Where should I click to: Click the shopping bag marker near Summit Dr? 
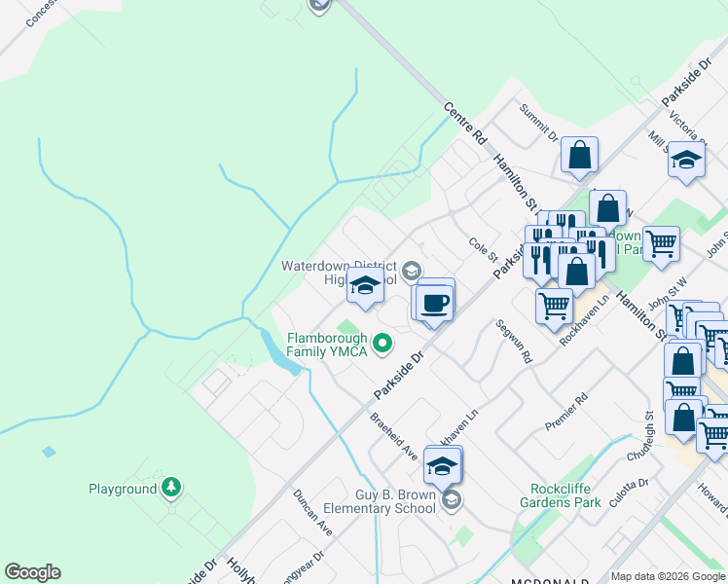579,156
